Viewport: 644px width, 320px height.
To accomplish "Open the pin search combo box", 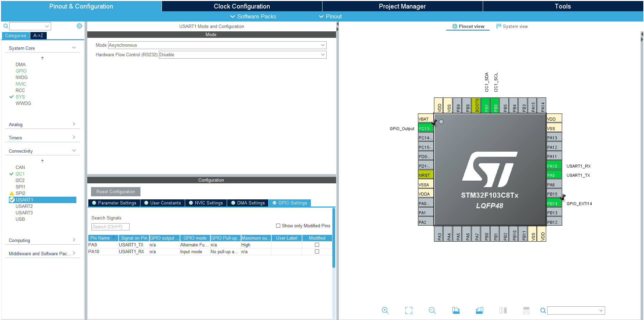I will (x=576, y=310).
